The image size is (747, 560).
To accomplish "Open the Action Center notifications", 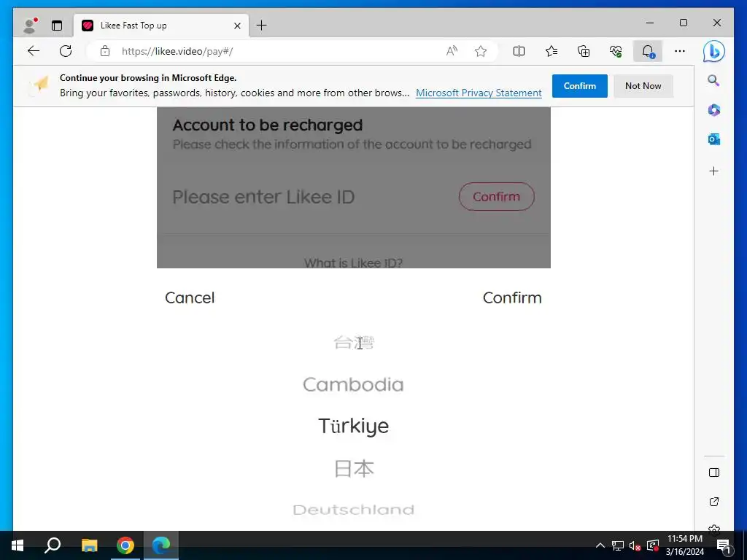I will click(724, 545).
